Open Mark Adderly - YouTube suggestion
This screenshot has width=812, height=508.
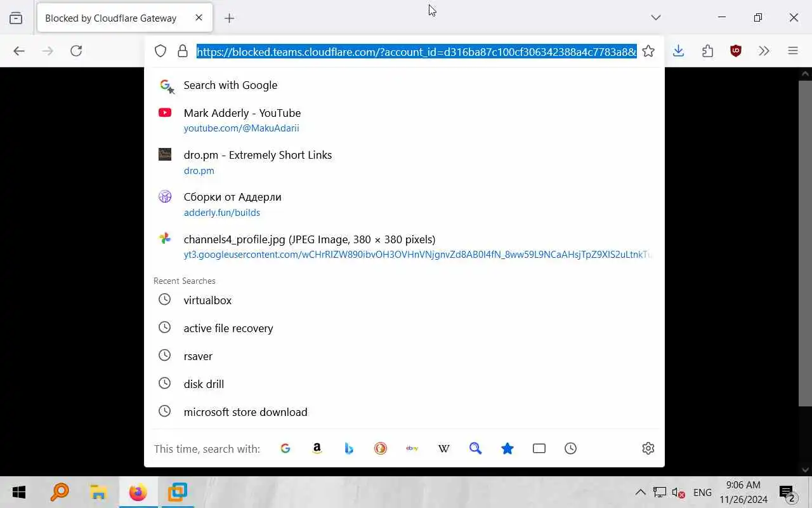pyautogui.click(x=404, y=120)
